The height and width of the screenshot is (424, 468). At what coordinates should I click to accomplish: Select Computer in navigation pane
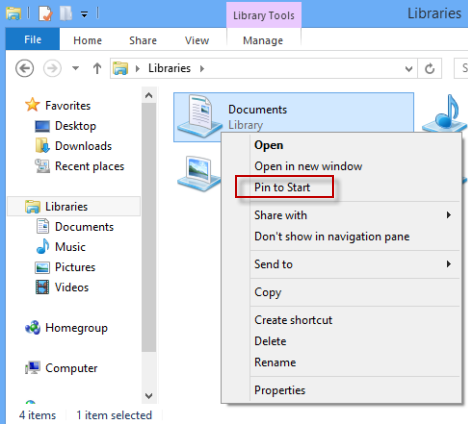(71, 368)
